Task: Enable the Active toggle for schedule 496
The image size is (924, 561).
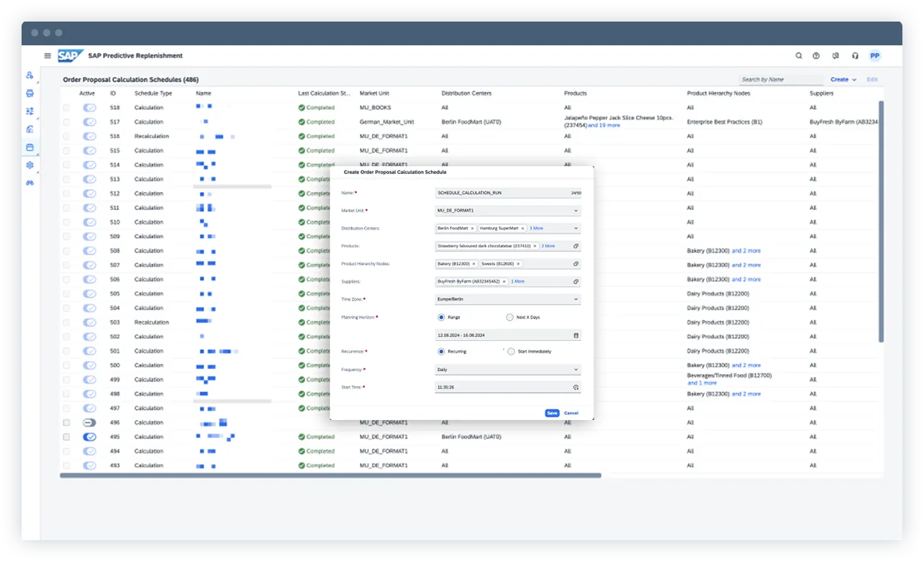Action: click(89, 422)
